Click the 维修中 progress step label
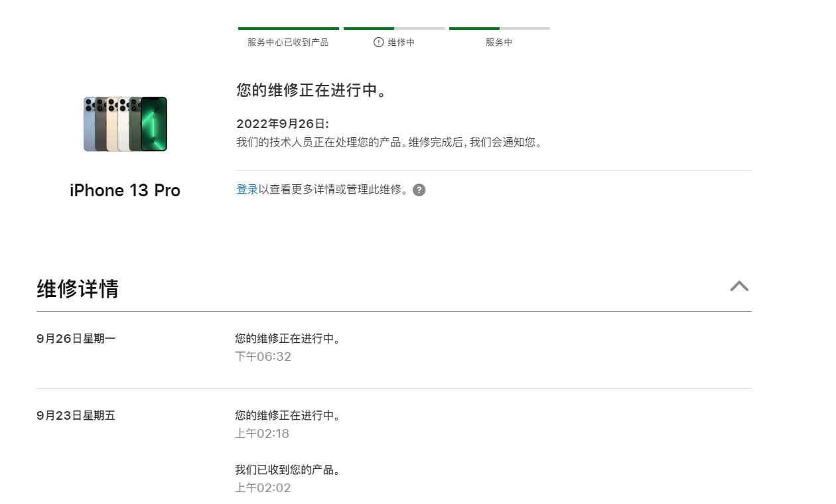 pyautogui.click(x=401, y=42)
